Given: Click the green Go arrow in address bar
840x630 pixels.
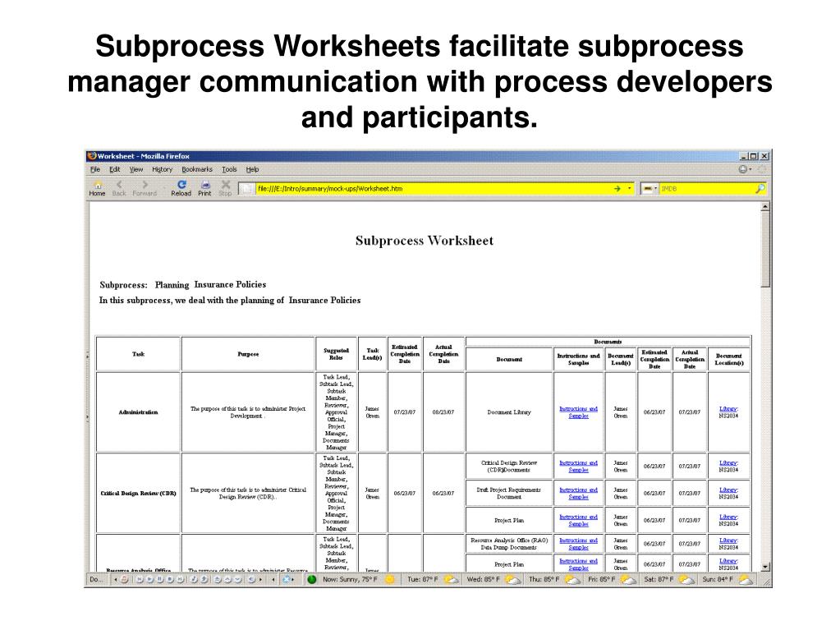Looking at the screenshot, I should pyautogui.click(x=617, y=189).
